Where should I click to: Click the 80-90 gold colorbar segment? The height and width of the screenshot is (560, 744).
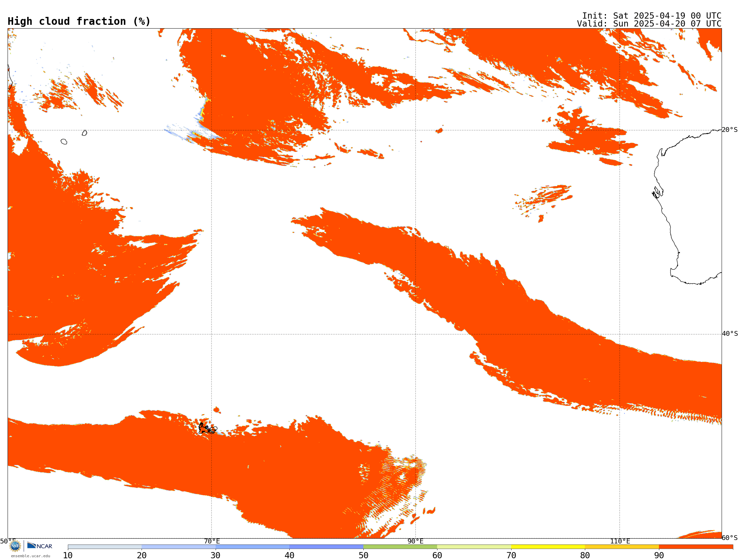point(622,547)
